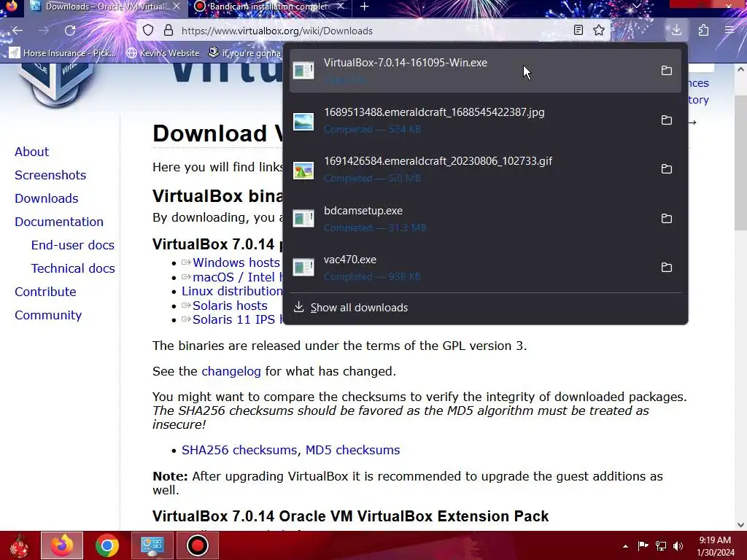Show vac470.exe in folder
This screenshot has height=560, width=747.
pyautogui.click(x=667, y=268)
